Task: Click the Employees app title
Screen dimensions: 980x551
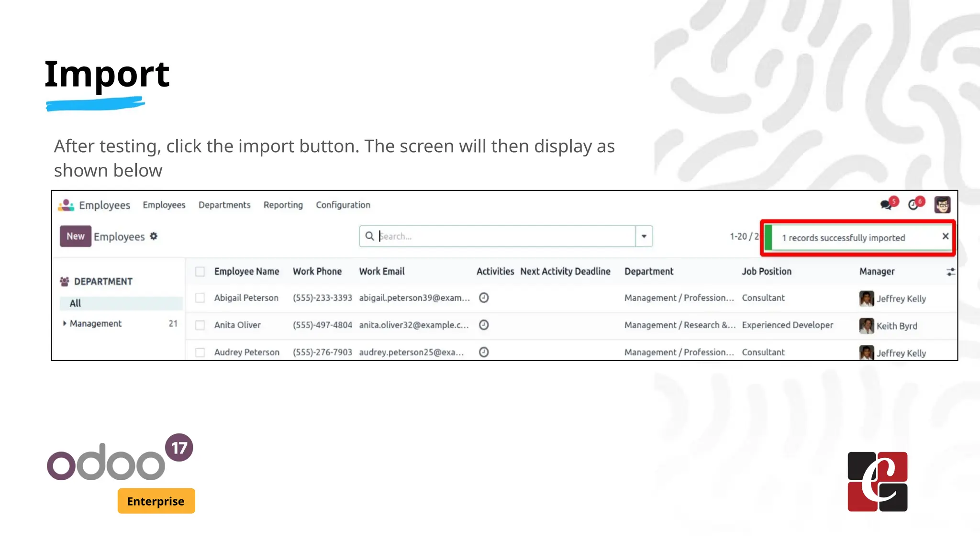Action: point(105,205)
